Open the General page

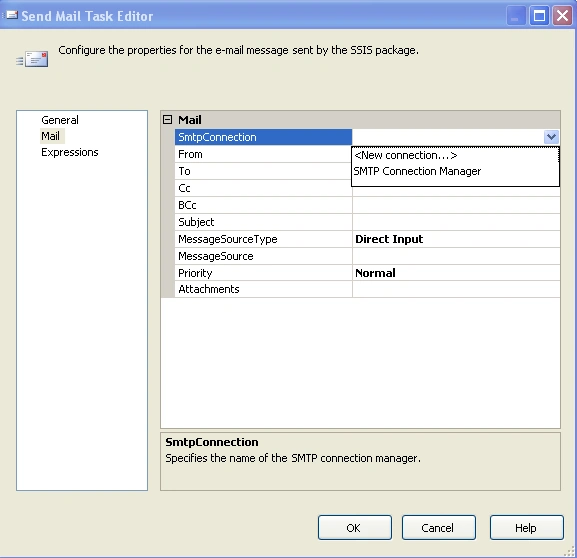[x=60, y=120]
